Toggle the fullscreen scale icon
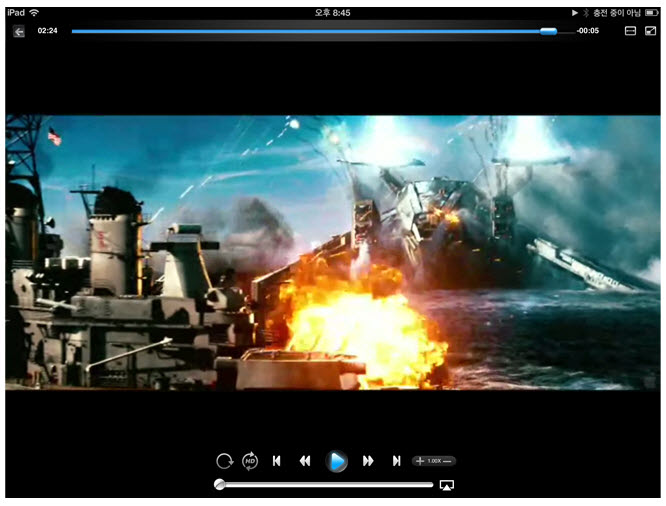This screenshot has width=666, height=506. (650, 31)
